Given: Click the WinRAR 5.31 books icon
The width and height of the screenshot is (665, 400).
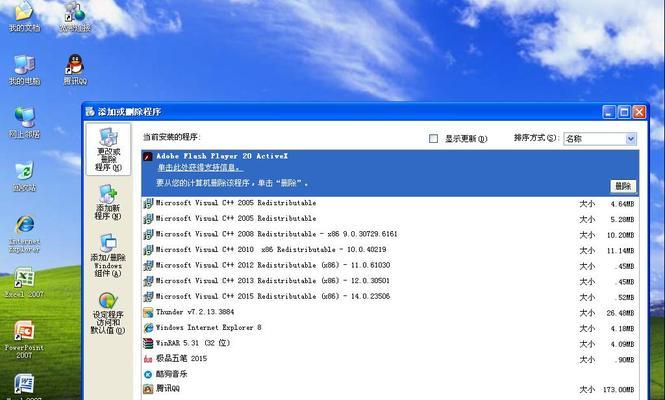Looking at the screenshot, I should pyautogui.click(x=148, y=343).
